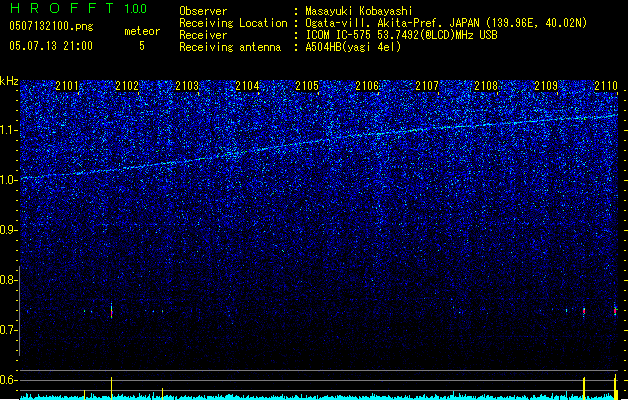
Task: Click the 2109 time marker
Action: pos(546,86)
